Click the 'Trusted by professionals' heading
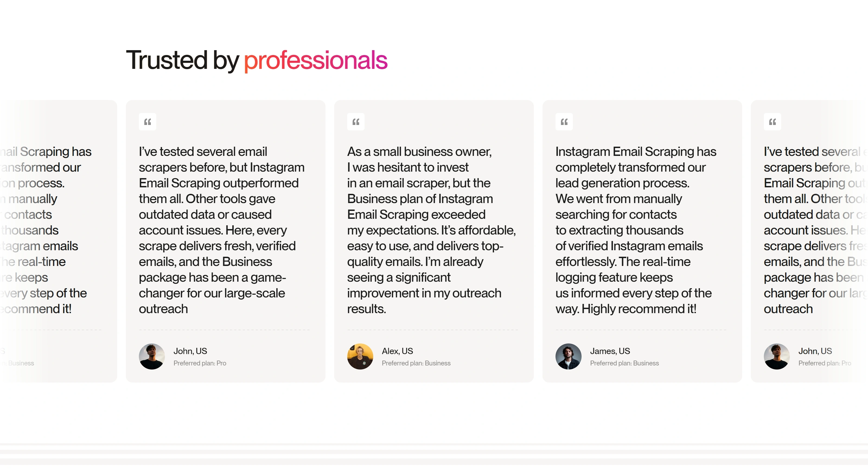This screenshot has height=469, width=868. tap(257, 60)
